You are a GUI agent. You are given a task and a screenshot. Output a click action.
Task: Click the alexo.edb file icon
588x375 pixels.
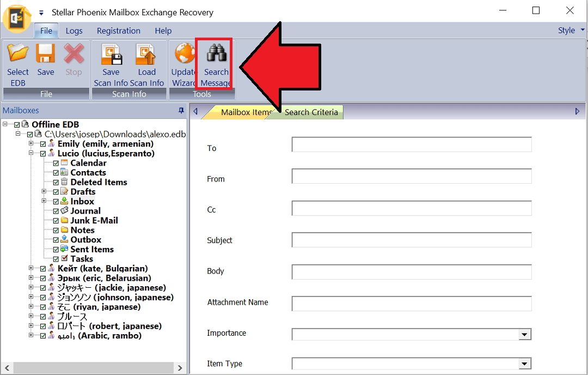pyautogui.click(x=38, y=134)
